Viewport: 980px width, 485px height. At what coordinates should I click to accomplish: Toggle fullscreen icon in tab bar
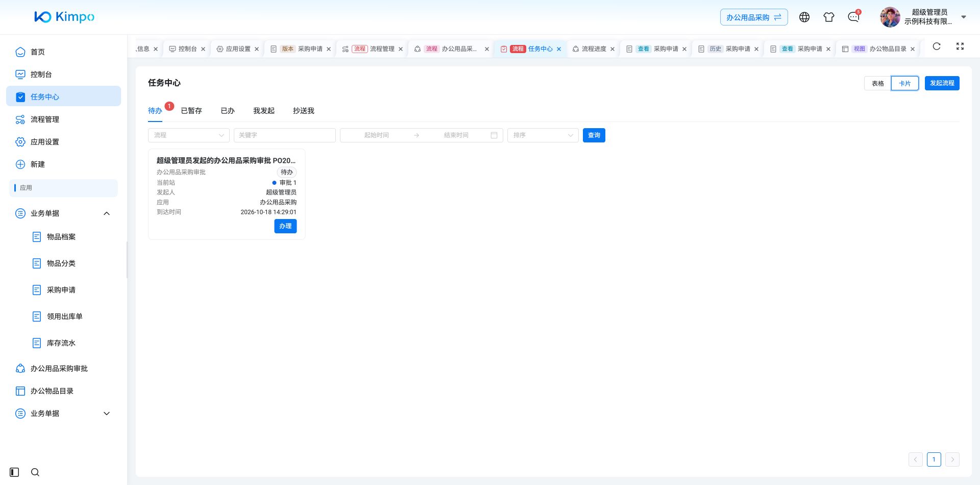(960, 46)
